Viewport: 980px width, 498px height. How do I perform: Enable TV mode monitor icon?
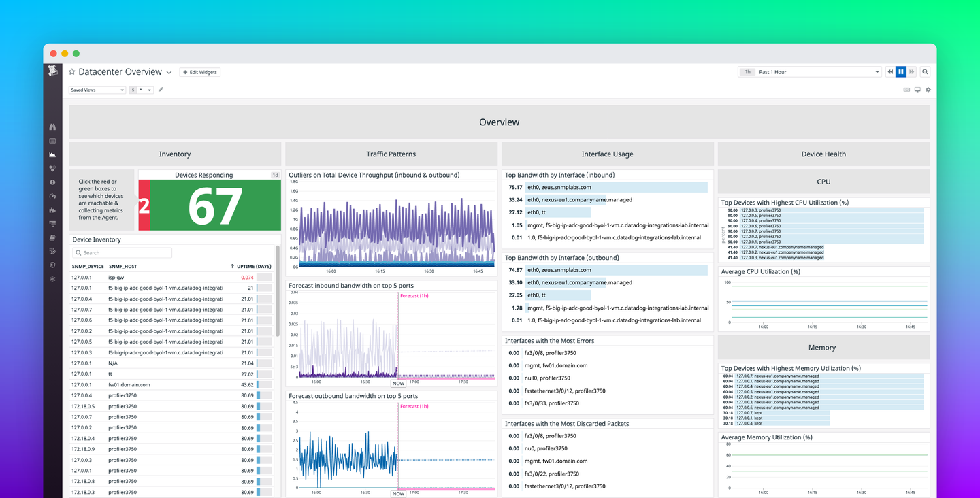coord(917,90)
